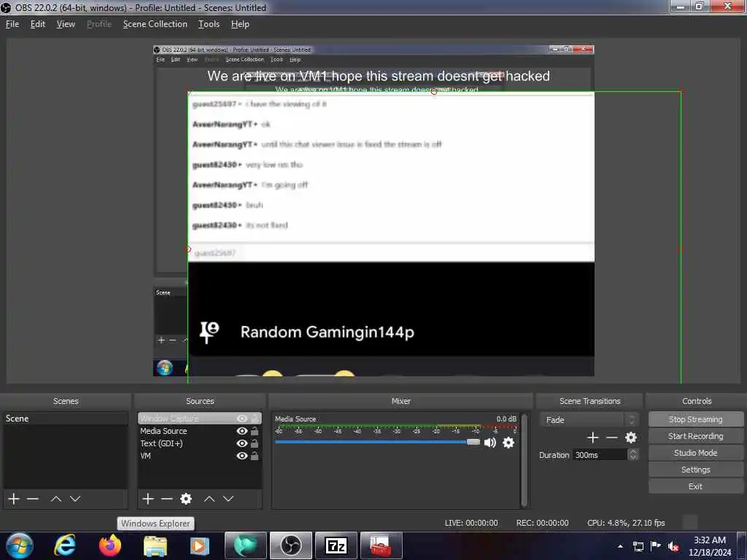Move scene down in Scenes list
Viewport: 747px width, 560px height.
coord(75,499)
